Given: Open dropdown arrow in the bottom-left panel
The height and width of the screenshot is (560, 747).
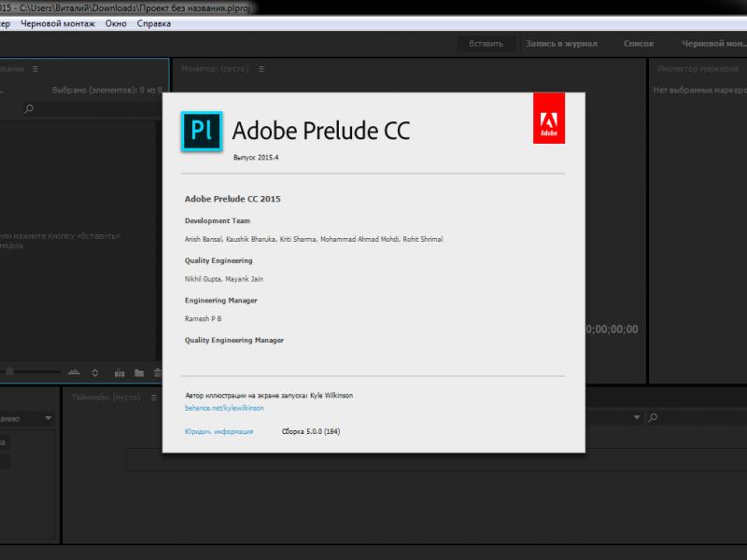Looking at the screenshot, I should coord(49,418).
